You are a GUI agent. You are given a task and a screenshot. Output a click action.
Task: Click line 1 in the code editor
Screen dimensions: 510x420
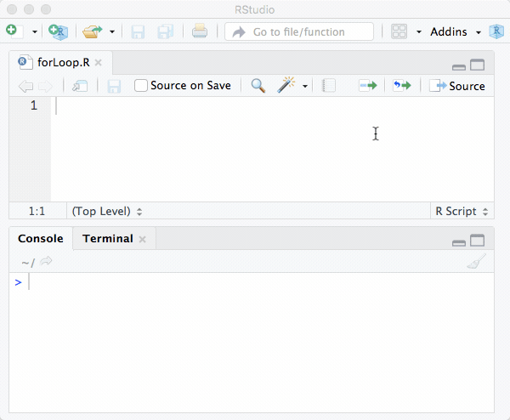point(272,105)
